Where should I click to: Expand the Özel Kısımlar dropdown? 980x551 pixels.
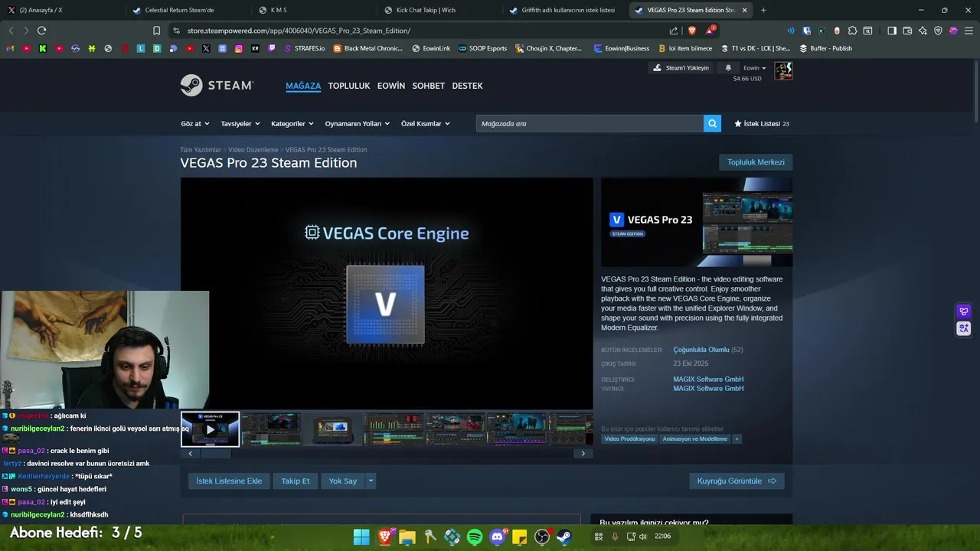pos(426,123)
